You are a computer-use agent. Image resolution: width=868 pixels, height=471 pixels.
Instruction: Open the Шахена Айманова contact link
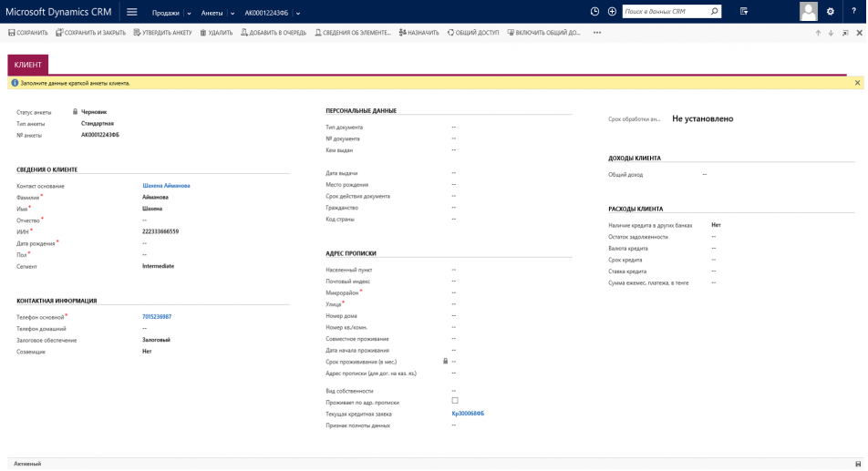[x=166, y=186]
